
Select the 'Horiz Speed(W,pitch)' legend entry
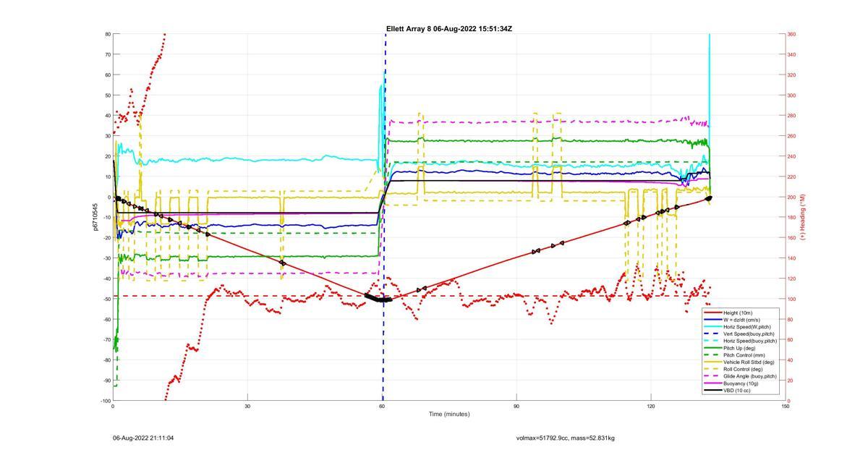coord(747,327)
